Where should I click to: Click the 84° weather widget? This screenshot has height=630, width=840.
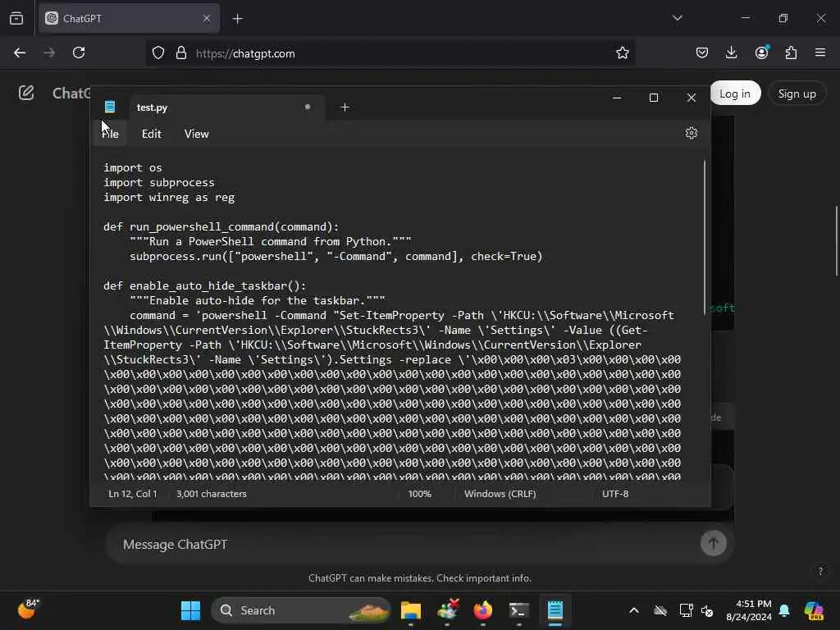(x=29, y=609)
